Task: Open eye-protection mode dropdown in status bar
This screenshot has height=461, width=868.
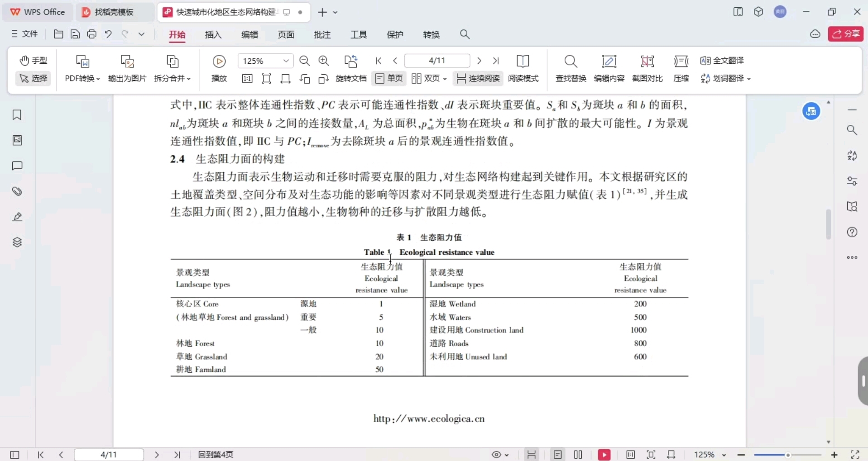Action: coord(500,455)
